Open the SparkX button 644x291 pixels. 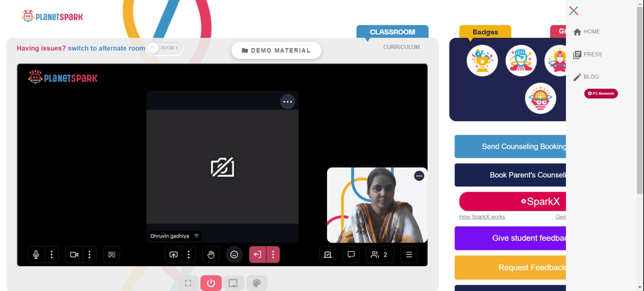pos(513,202)
